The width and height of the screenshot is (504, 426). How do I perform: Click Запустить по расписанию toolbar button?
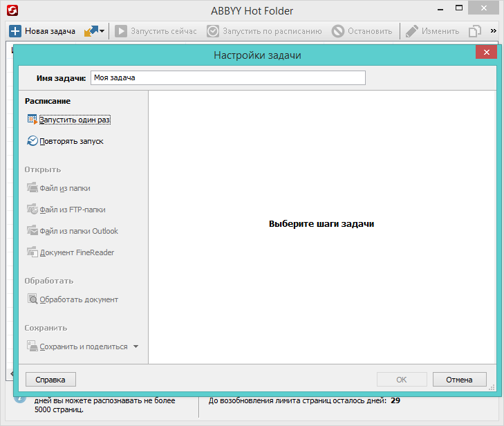264,31
